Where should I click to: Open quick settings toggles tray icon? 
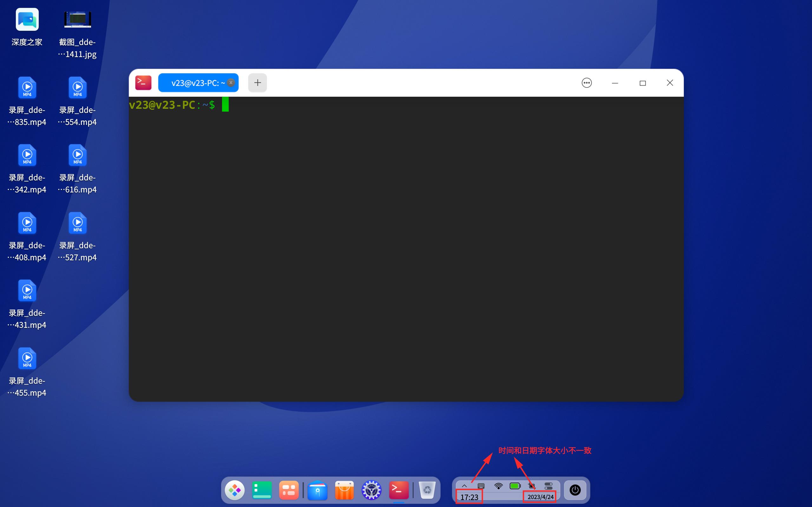[x=549, y=485]
